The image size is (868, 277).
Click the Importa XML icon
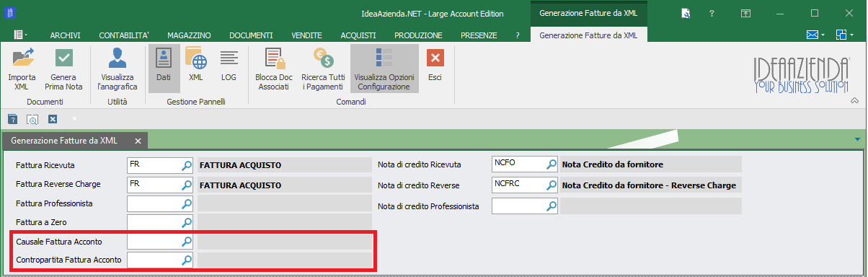tap(22, 58)
